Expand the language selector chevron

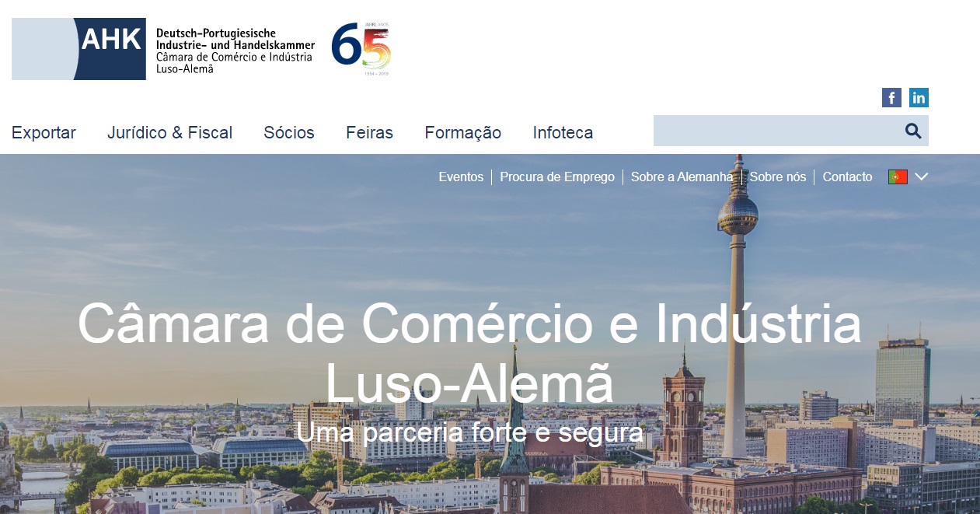922,177
